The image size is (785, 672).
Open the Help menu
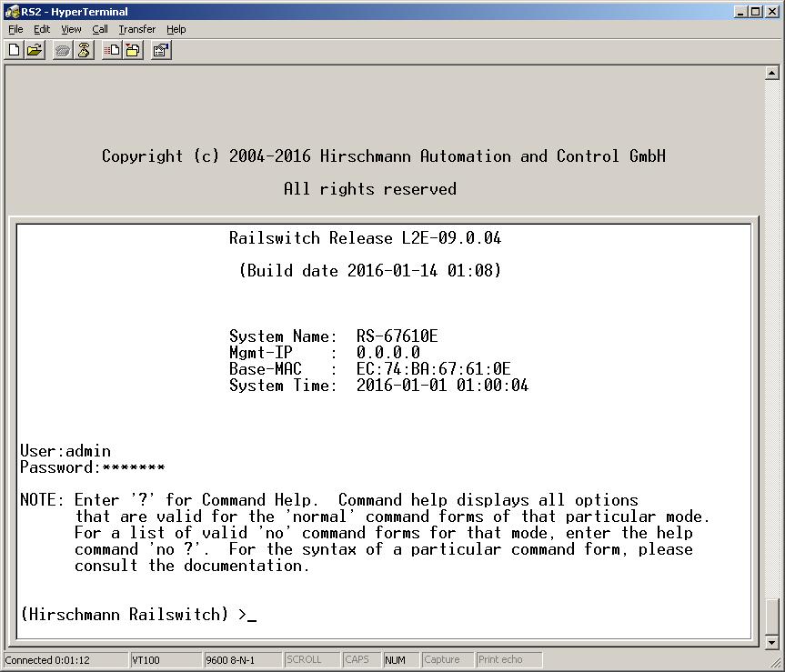tap(176, 29)
